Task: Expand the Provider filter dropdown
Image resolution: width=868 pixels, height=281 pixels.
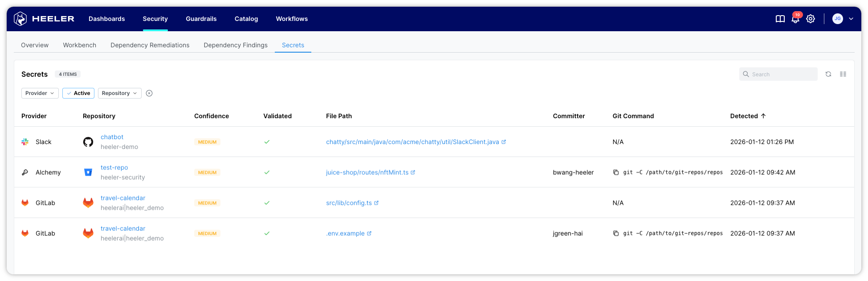Action: coord(40,93)
